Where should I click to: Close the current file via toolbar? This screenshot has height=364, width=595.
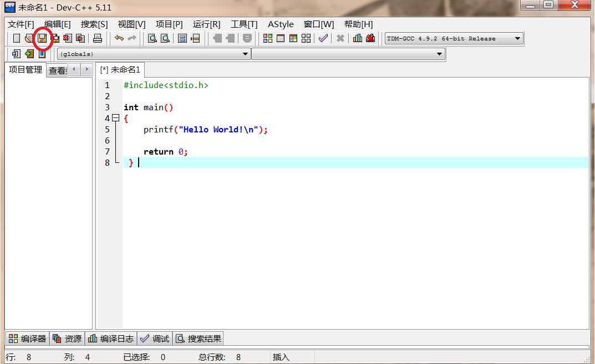68,38
